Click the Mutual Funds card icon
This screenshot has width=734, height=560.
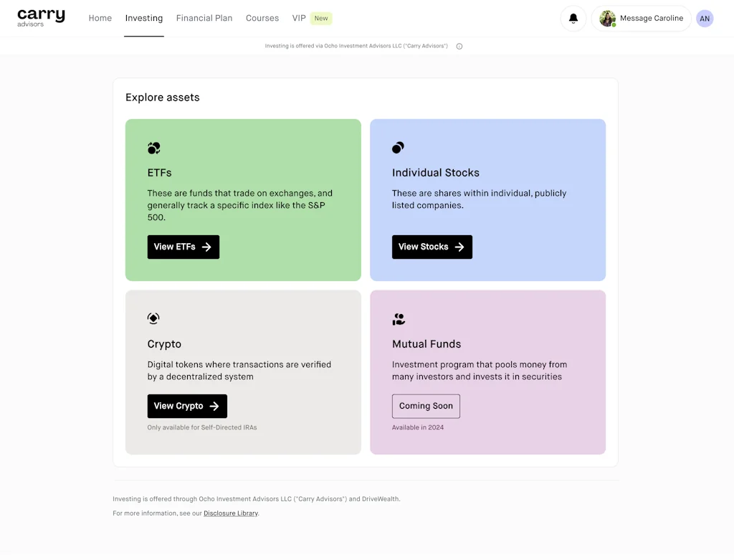pos(399,319)
